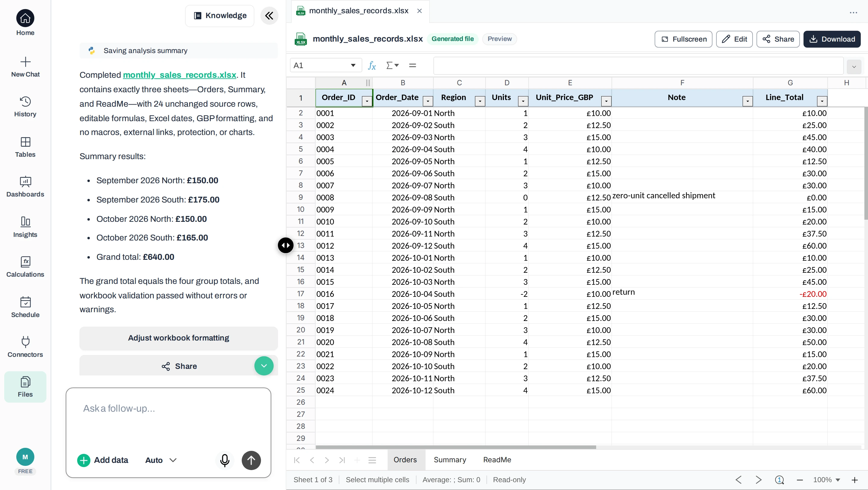This screenshot has width=868, height=490.
Task: Open the Region column filter dropdown
Action: [x=480, y=101]
